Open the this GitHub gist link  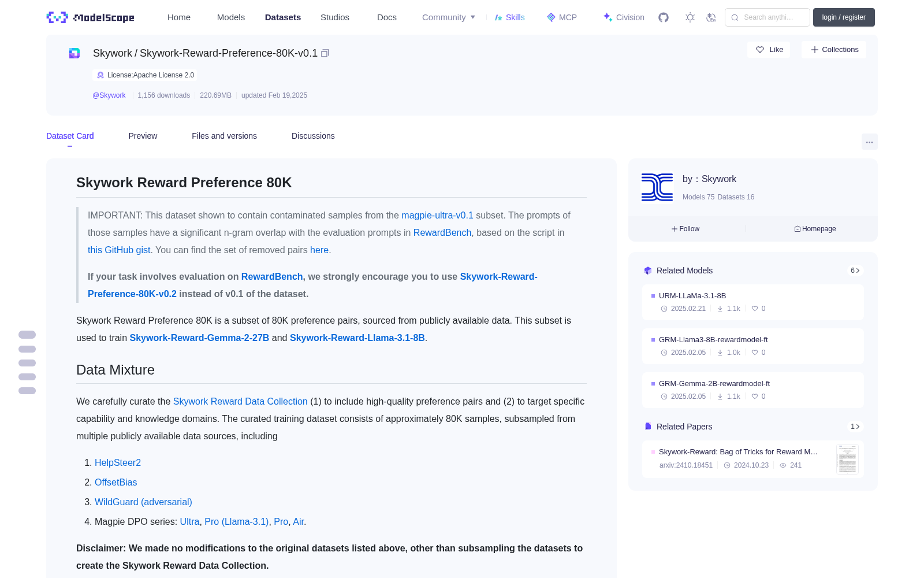[x=119, y=250]
